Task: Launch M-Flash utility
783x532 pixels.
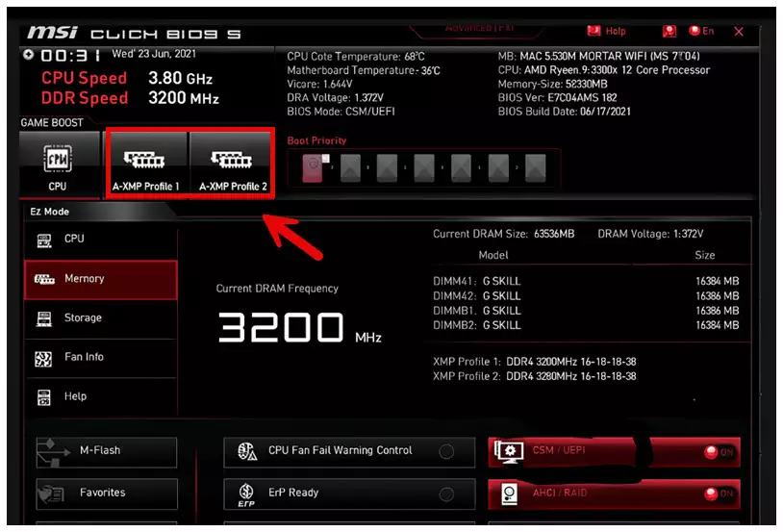Action: click(107, 451)
